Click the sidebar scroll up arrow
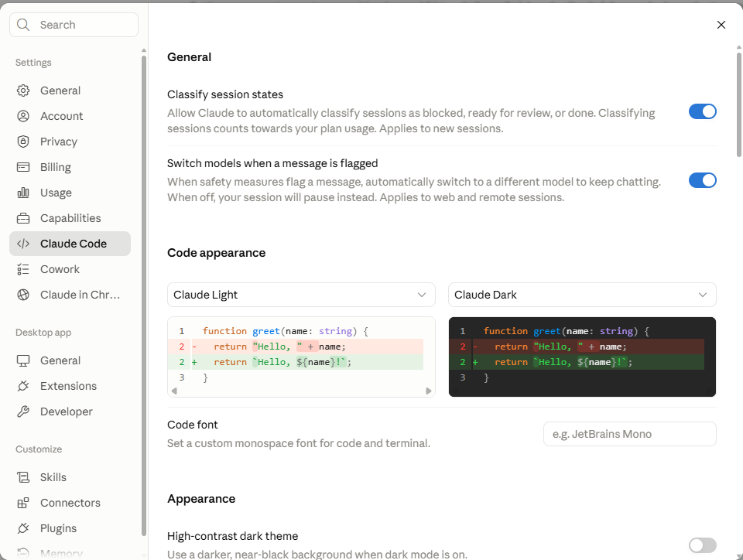Screen dimensions: 743x560 click(x=144, y=50)
